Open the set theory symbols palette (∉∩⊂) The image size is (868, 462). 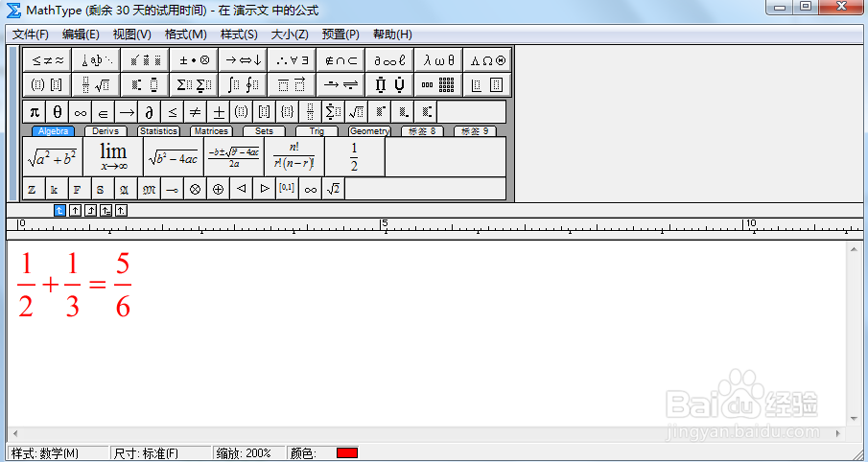point(340,60)
